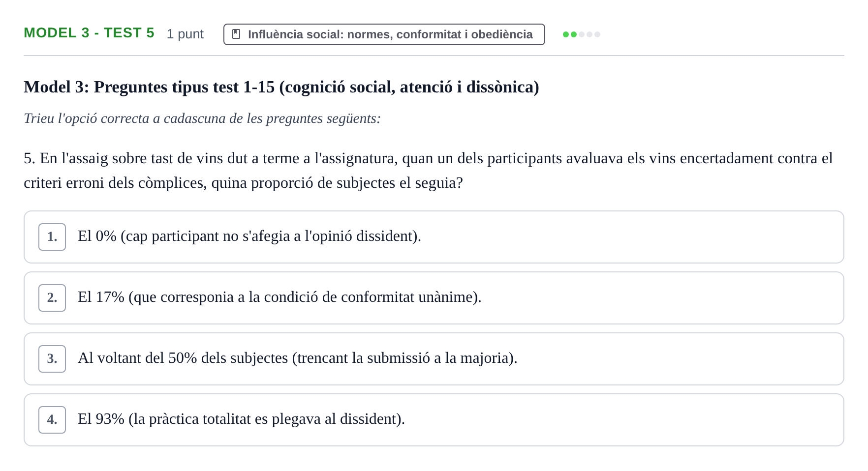Viewport: 868px width, 471px height.
Task: Select answer option 2 (El 17%)
Action: 434,298
